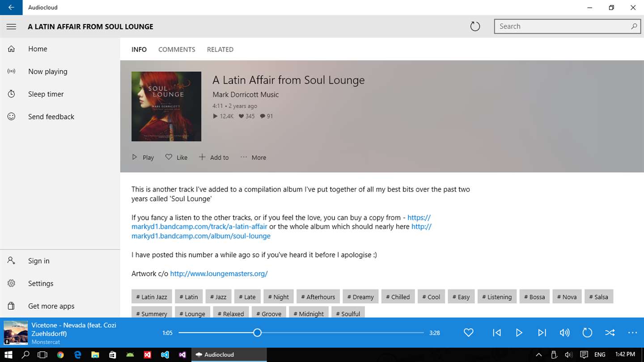
Task: Open the loungemasters.org artwork link
Action: 219,274
